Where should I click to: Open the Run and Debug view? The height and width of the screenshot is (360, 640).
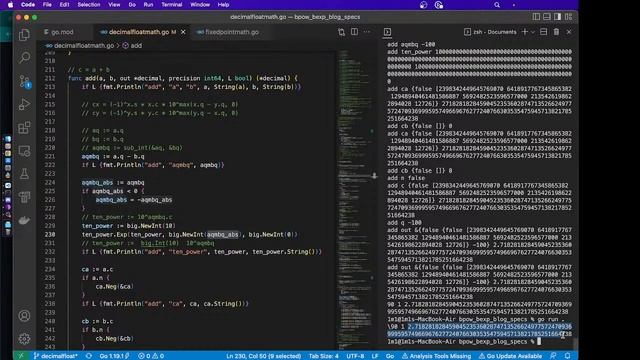pos(24,104)
